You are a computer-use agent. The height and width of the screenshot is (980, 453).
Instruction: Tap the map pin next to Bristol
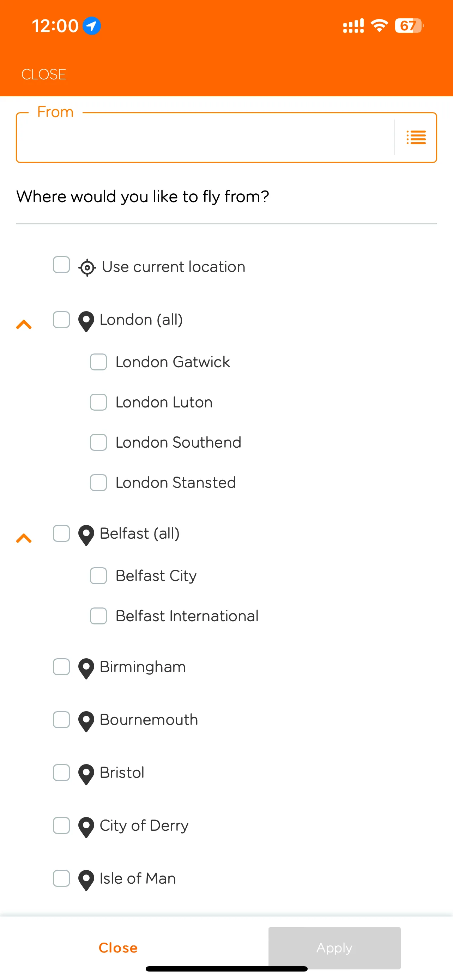pyautogui.click(x=86, y=774)
